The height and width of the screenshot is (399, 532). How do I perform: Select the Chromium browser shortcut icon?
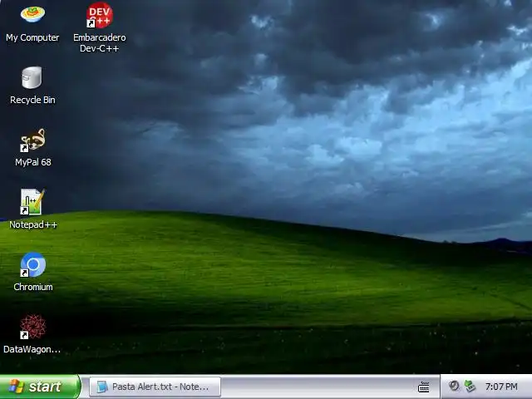coord(32,264)
